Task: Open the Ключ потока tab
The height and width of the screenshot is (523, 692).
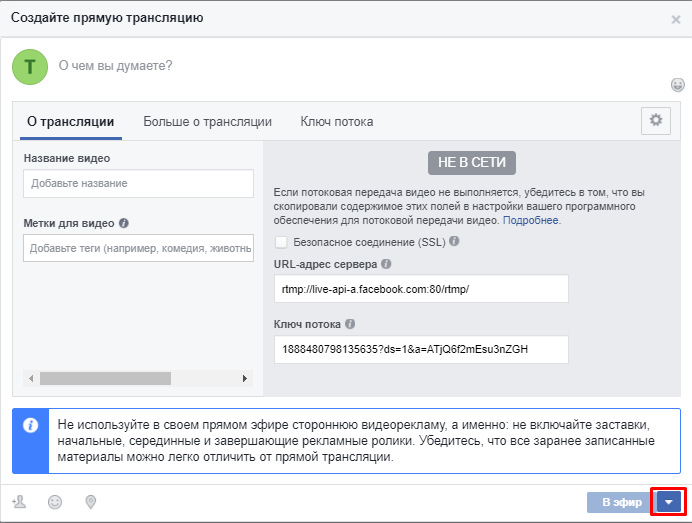Action: (x=337, y=122)
